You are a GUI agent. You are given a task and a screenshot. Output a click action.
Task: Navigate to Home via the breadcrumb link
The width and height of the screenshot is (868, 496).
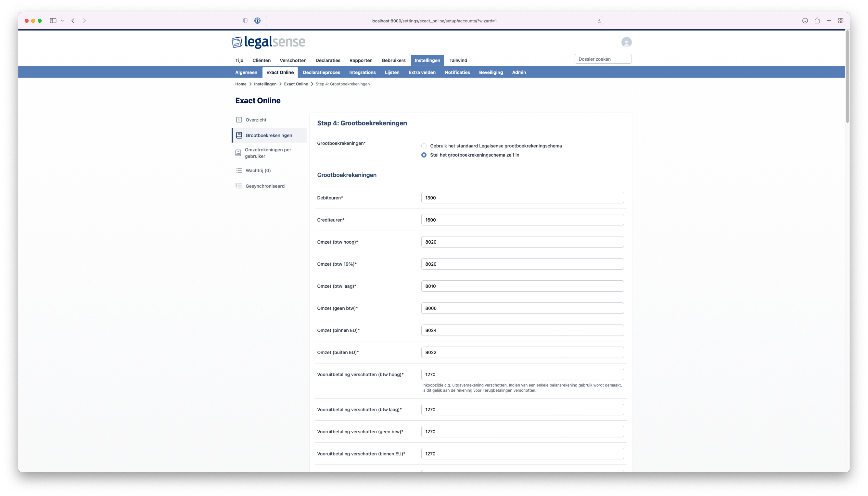[x=240, y=84]
